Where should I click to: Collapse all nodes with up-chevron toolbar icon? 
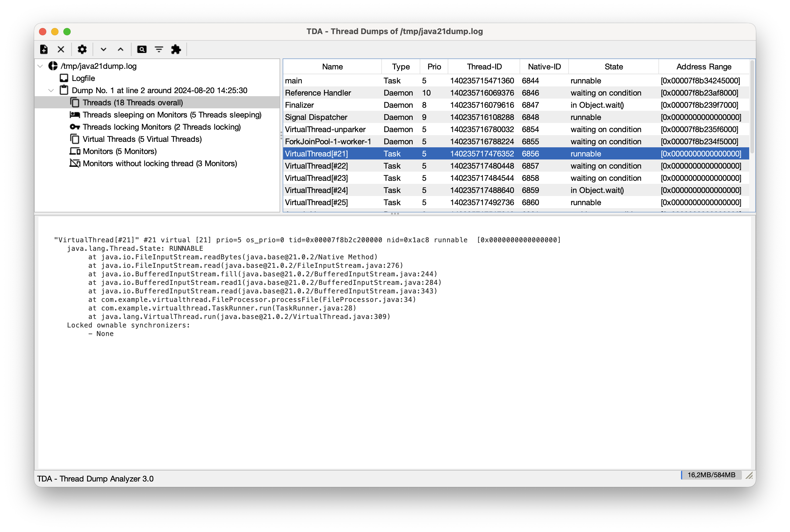121,49
